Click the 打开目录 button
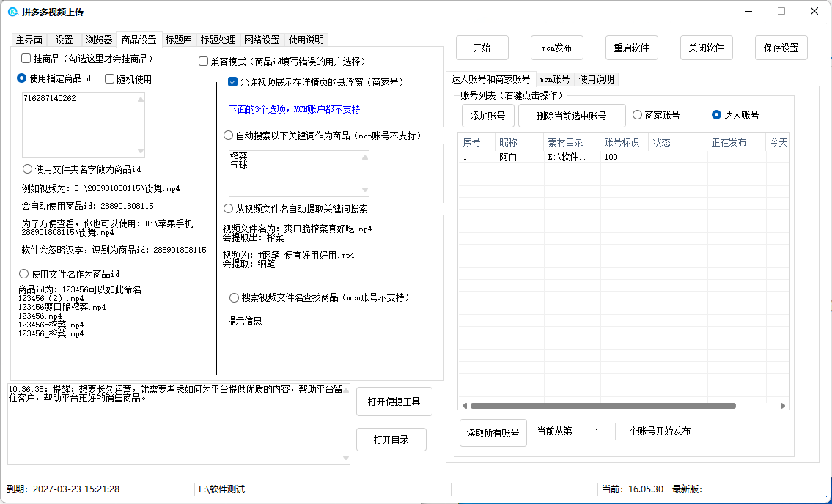Screen dimensions: 832x504 pos(391,440)
